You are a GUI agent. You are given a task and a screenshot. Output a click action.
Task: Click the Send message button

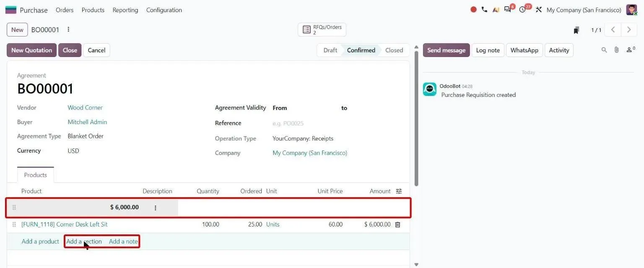446,50
